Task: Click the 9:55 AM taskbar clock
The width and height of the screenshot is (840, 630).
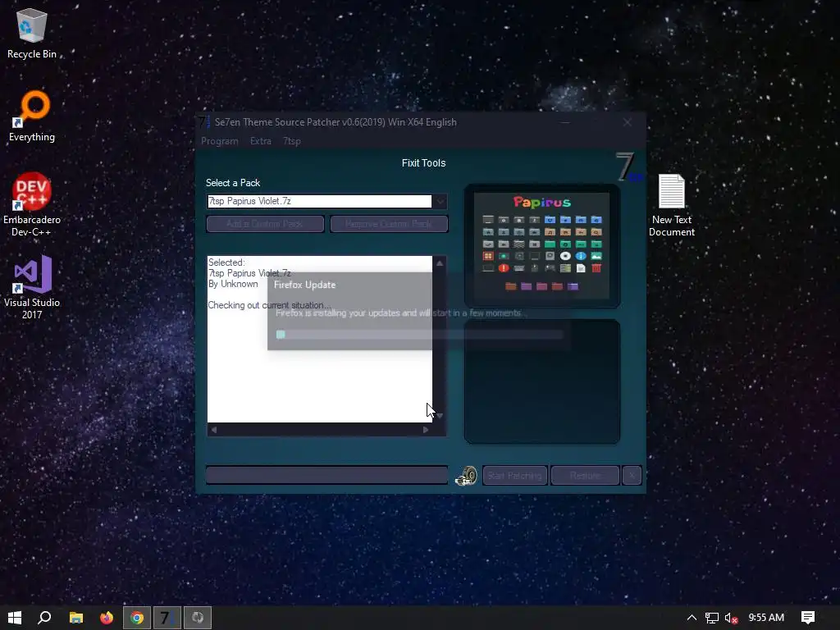Action: [766, 618]
